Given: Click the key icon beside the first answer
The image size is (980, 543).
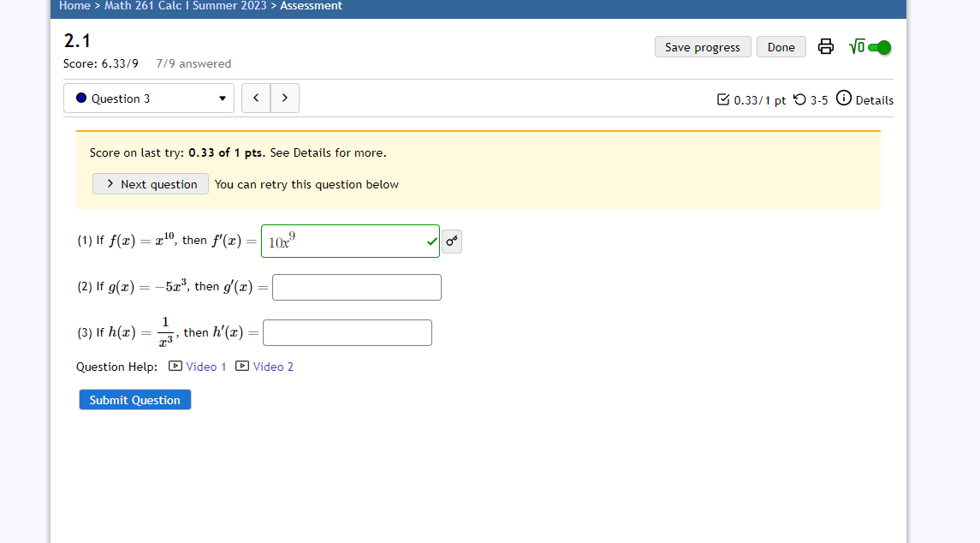Looking at the screenshot, I should click(x=451, y=241).
